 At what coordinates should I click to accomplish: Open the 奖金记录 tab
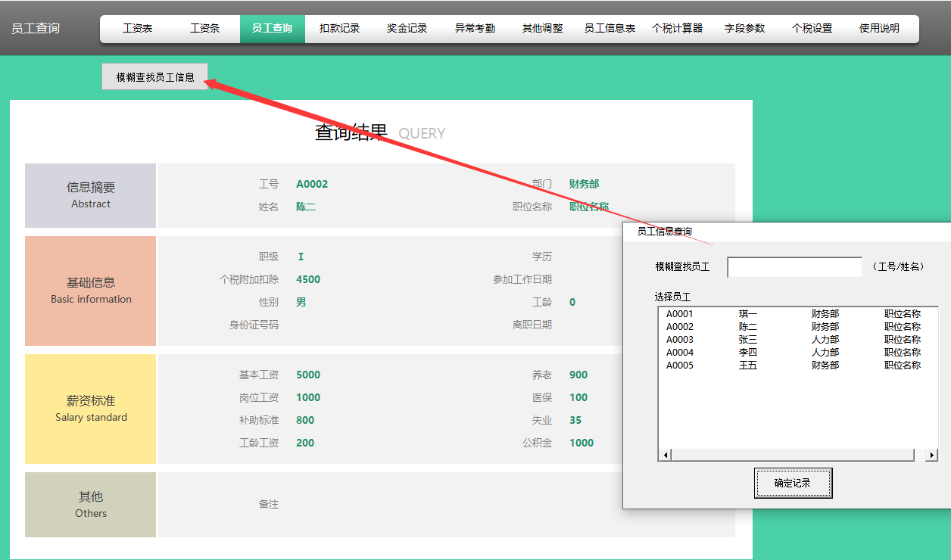point(407,28)
